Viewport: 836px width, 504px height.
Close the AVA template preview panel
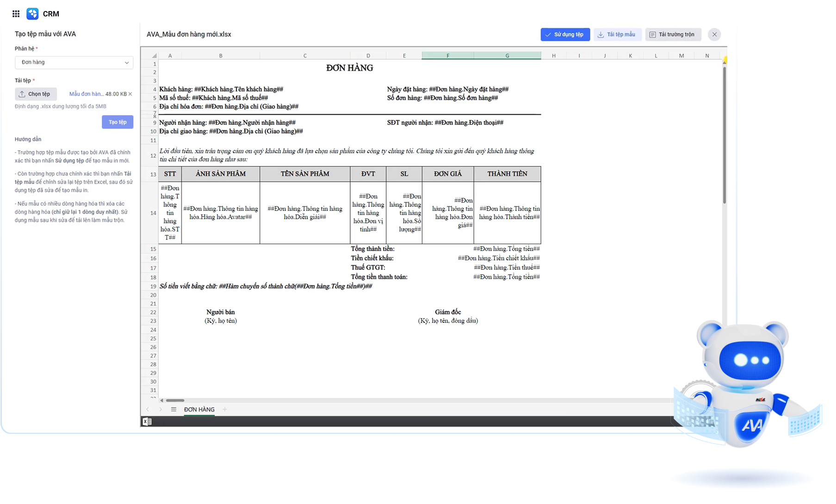714,35
